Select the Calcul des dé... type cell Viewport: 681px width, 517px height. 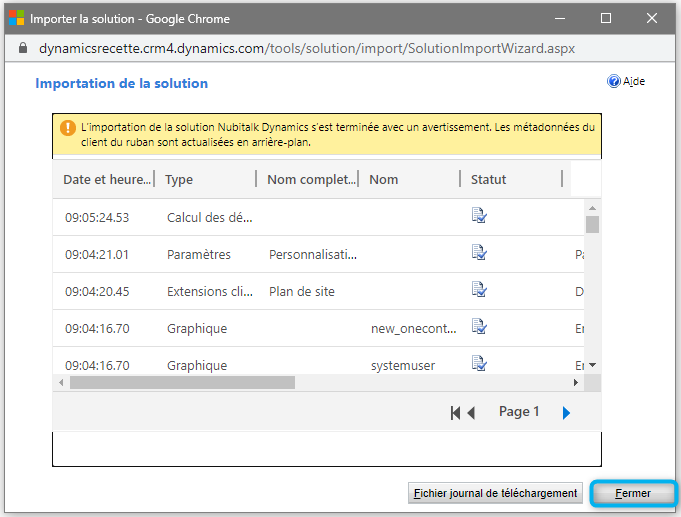tap(210, 218)
